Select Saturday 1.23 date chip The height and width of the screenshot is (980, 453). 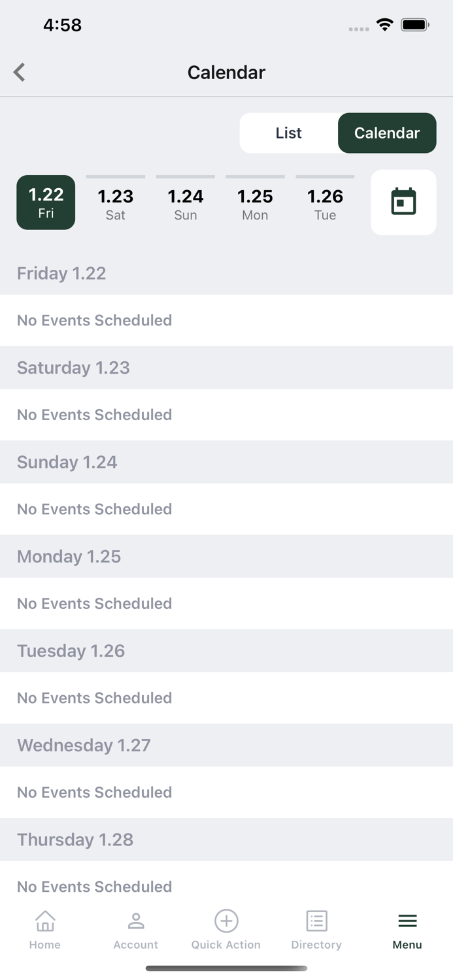116,204
